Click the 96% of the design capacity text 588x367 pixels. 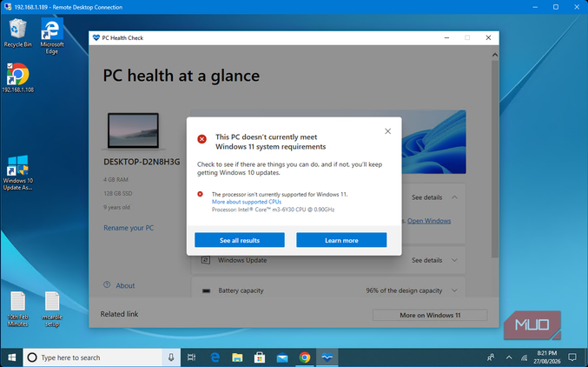coord(404,290)
